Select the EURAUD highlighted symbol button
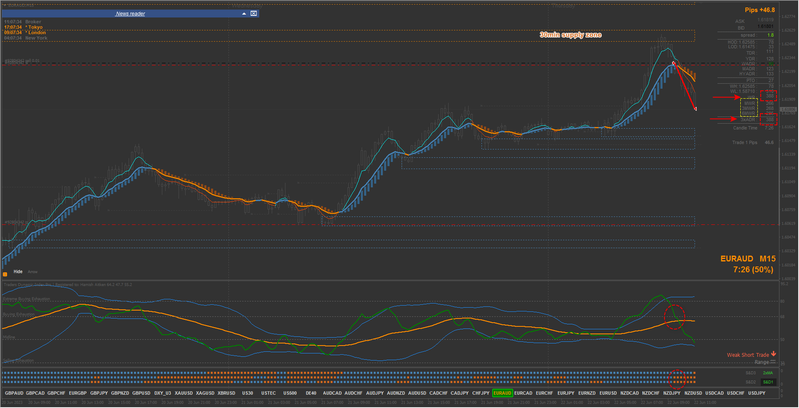The height and width of the screenshot is (408, 799). (502, 393)
